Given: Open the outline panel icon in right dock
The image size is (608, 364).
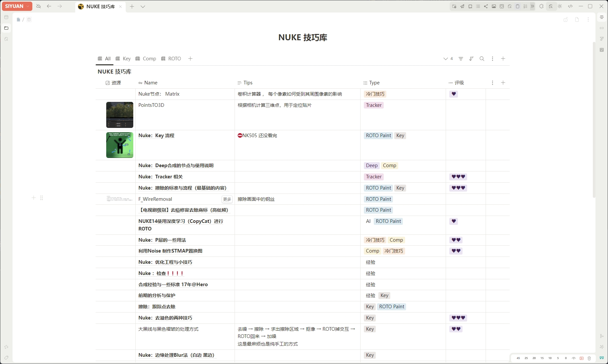Looking at the screenshot, I should pyautogui.click(x=602, y=17).
